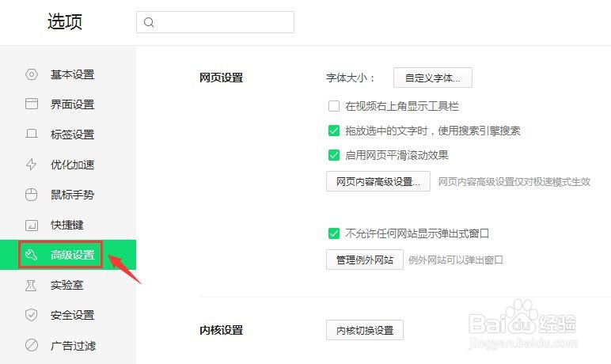This screenshot has width=611, height=364.
Task: Click the 字体大小 label
Action: click(x=351, y=78)
